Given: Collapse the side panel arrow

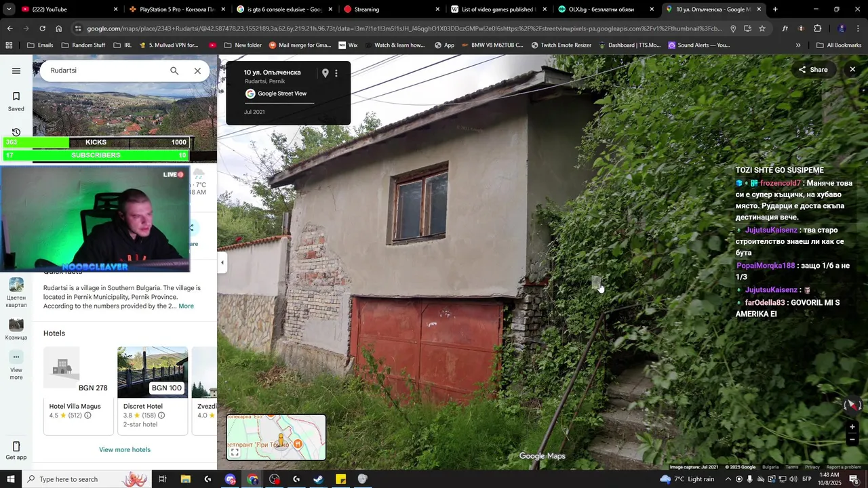Looking at the screenshot, I should 222,262.
